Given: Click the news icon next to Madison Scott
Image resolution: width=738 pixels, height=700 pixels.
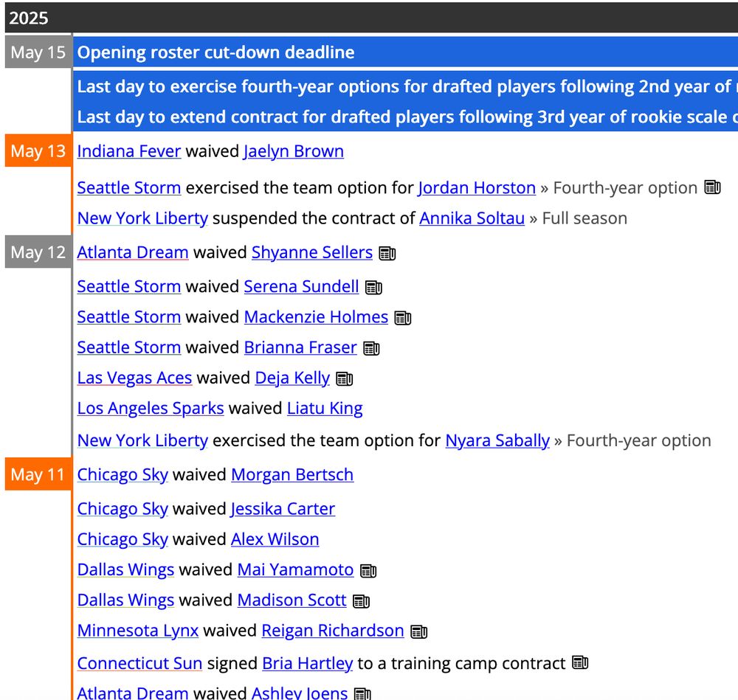Looking at the screenshot, I should click(361, 600).
